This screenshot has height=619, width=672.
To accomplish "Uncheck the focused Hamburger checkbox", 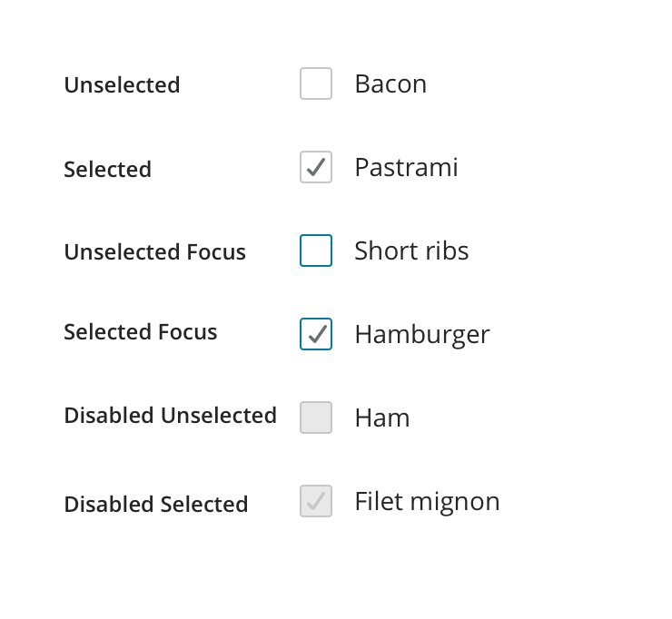I will [x=316, y=334].
